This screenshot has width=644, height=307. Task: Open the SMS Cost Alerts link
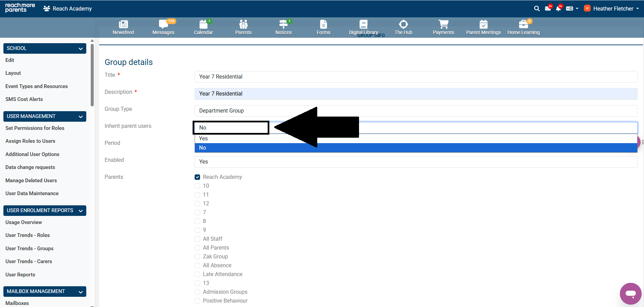pyautogui.click(x=24, y=99)
